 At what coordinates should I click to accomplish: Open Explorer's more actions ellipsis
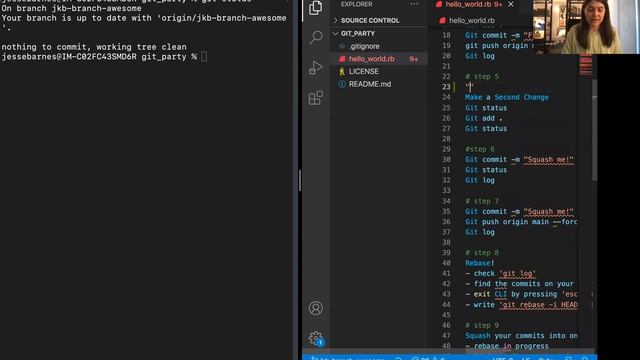414,4
